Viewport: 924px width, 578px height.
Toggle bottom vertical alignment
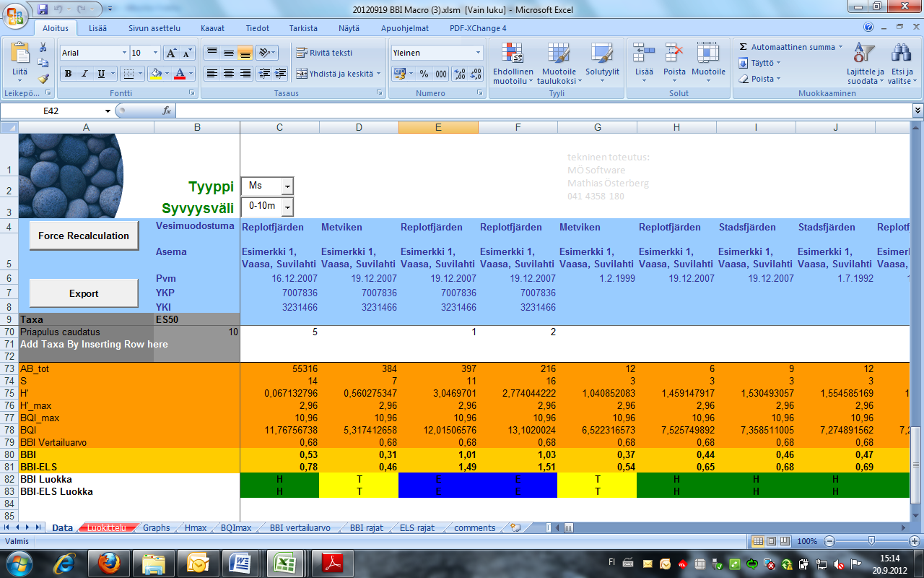pyautogui.click(x=245, y=53)
